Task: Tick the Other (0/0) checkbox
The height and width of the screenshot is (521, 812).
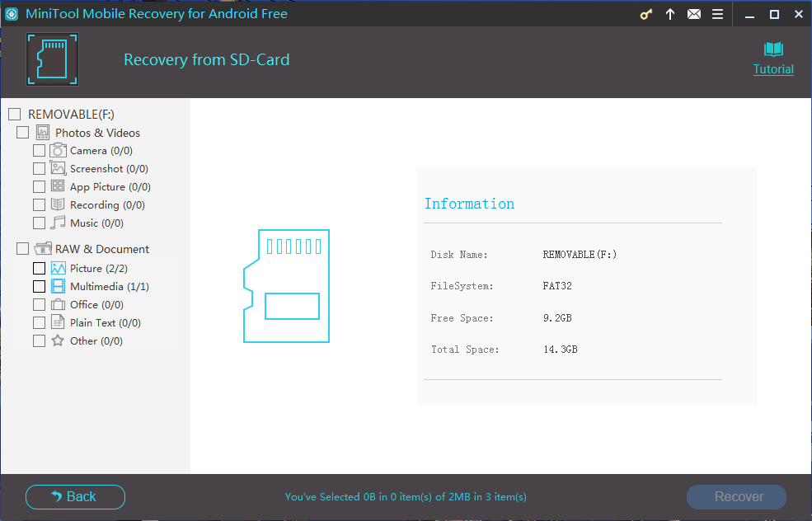Action: (x=40, y=340)
